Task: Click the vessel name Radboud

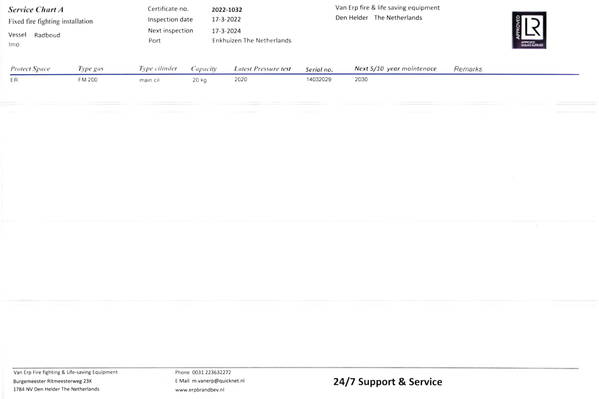Action: [x=47, y=35]
